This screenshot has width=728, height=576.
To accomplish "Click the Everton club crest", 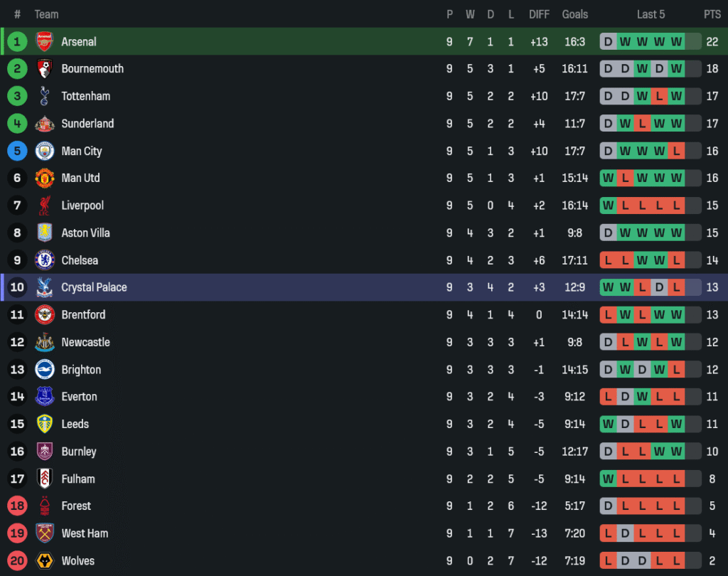I will click(x=45, y=397).
